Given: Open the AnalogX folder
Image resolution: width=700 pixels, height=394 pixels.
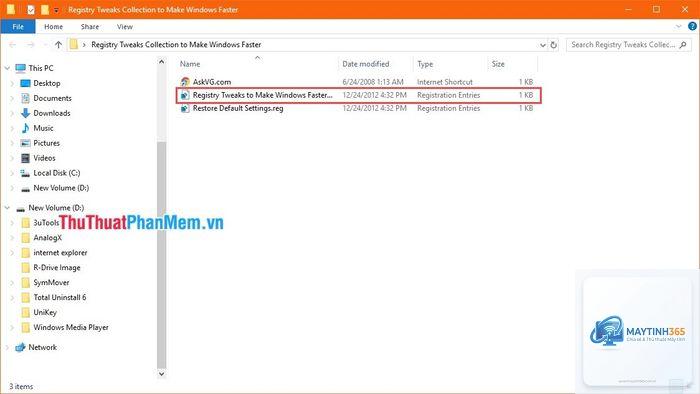Looking at the screenshot, I should pyautogui.click(x=47, y=238).
